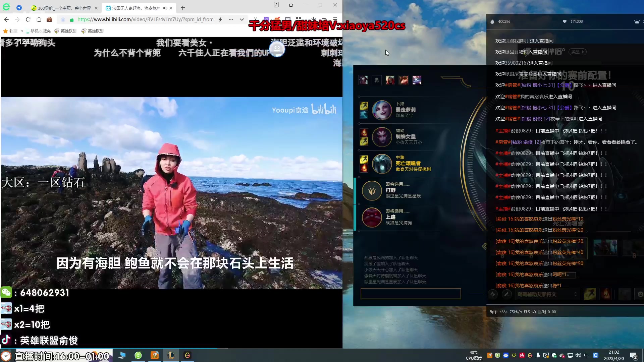Open the notification center with 2 badge
Viewport: 644px width, 362px height.
[x=634, y=356]
